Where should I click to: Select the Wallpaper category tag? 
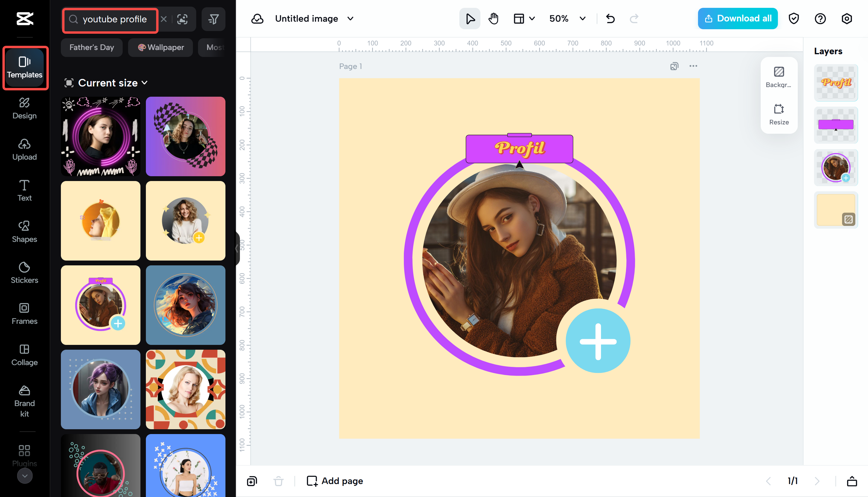(x=160, y=48)
